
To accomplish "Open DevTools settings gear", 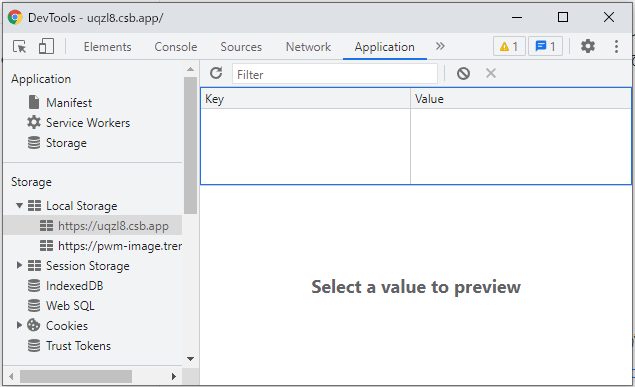I will tap(588, 46).
